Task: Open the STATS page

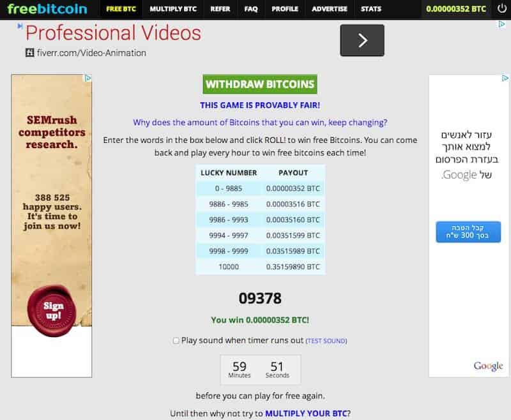Action: (370, 9)
